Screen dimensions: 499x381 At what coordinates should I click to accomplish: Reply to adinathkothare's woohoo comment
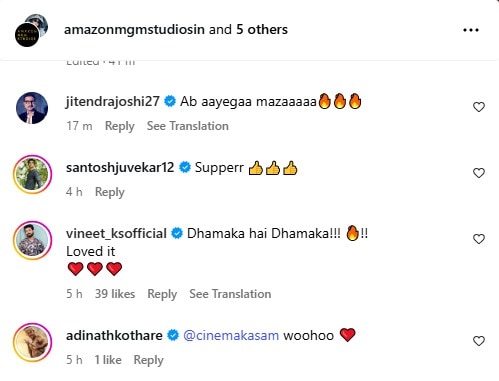coord(148,360)
